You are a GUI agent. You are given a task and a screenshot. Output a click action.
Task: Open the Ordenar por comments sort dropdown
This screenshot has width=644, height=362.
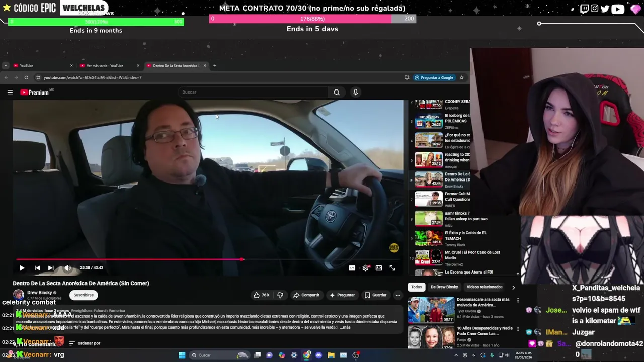pyautogui.click(x=85, y=343)
